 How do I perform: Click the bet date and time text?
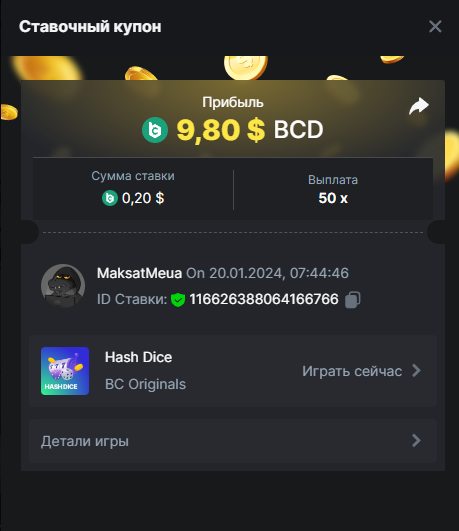tap(267, 273)
